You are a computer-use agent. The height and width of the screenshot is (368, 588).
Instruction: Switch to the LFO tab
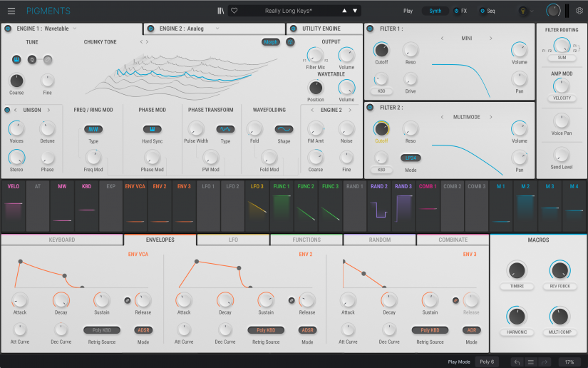click(x=233, y=240)
